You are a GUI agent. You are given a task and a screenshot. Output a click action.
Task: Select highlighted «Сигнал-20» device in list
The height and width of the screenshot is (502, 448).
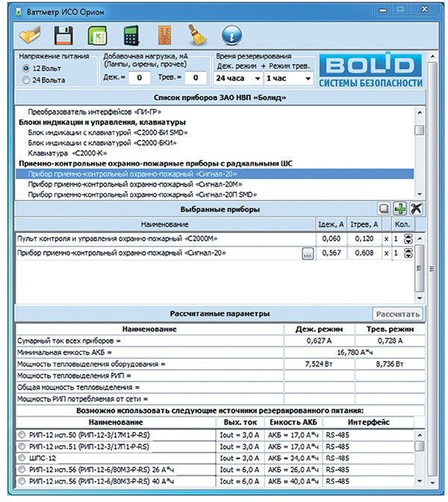tap(215, 174)
